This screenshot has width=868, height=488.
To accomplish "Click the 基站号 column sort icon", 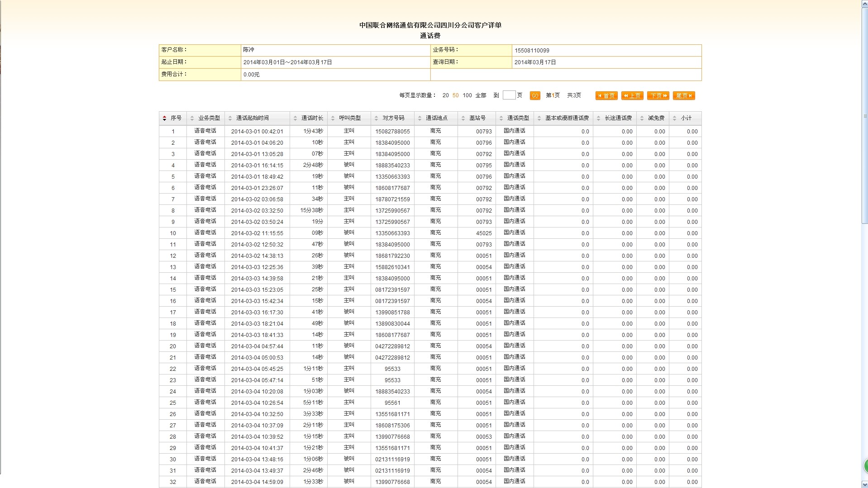I will pyautogui.click(x=463, y=118).
